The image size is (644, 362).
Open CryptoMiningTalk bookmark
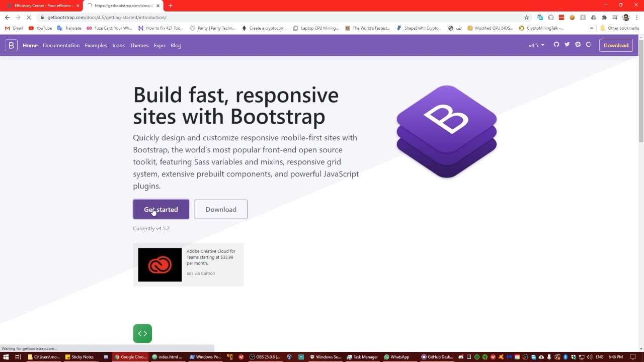pyautogui.click(x=541, y=28)
